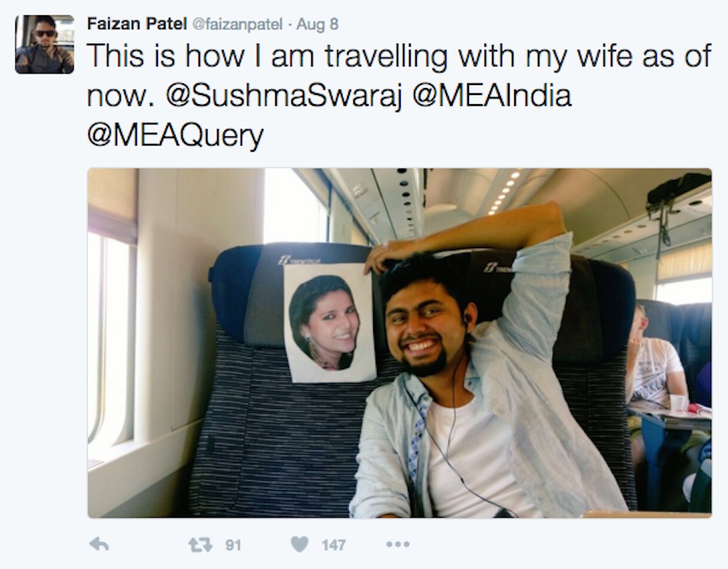The height and width of the screenshot is (569, 728).
Task: Click the reply arrow icon
Action: 99,544
